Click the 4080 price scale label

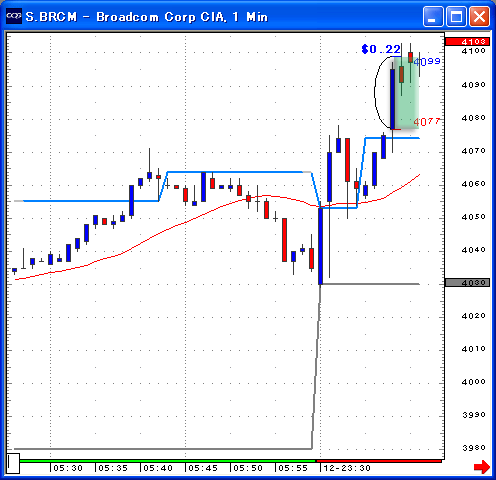(x=473, y=118)
